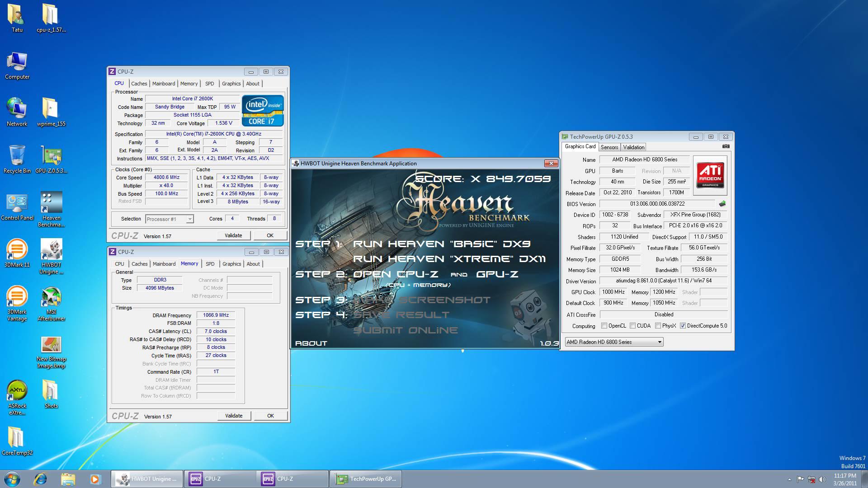Open SPD tab in top CPU-Z window

tap(209, 84)
